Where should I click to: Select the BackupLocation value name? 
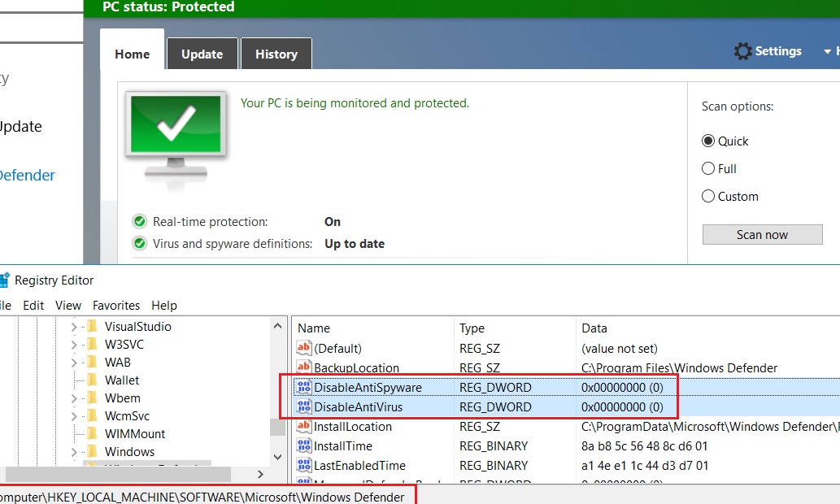coord(356,368)
